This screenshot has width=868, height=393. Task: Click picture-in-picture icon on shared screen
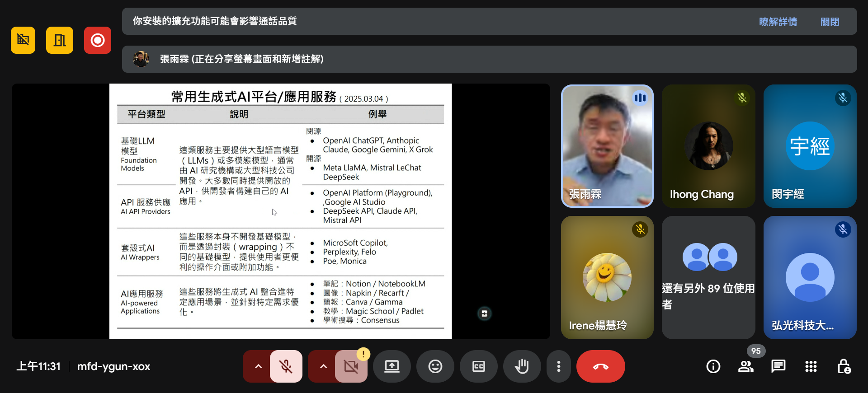(x=484, y=313)
